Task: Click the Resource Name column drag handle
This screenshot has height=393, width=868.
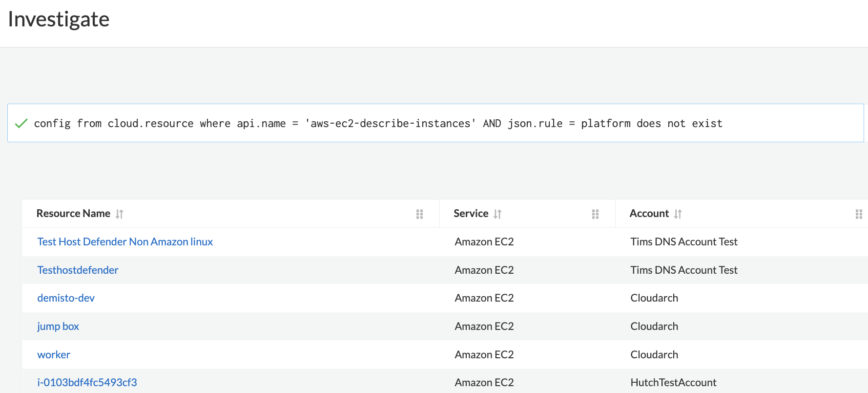Action: tap(419, 214)
